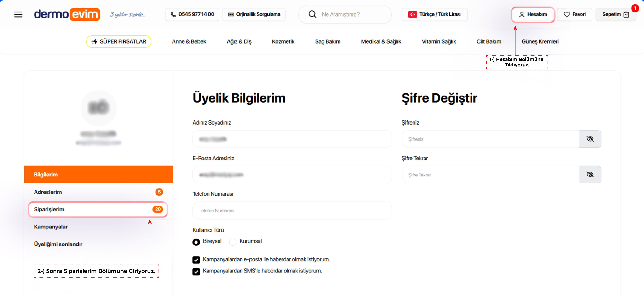The image size is (644, 296).
Task: Open the Sepetim cart button
Action: click(616, 14)
